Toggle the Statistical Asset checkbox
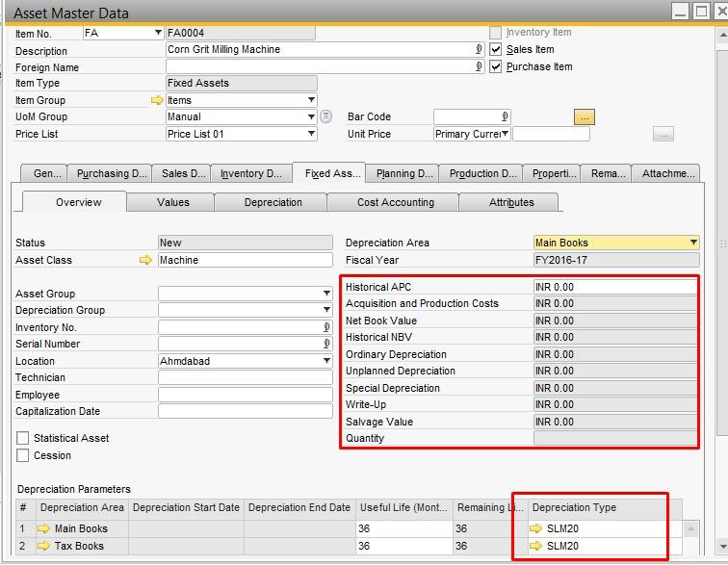Image resolution: width=728 pixels, height=565 pixels. (x=23, y=438)
